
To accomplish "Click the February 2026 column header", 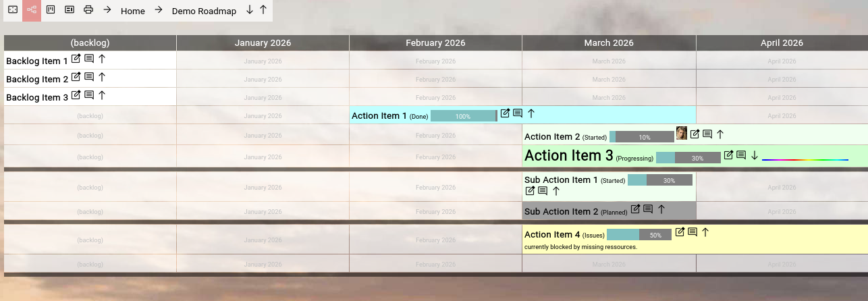I will pos(435,43).
